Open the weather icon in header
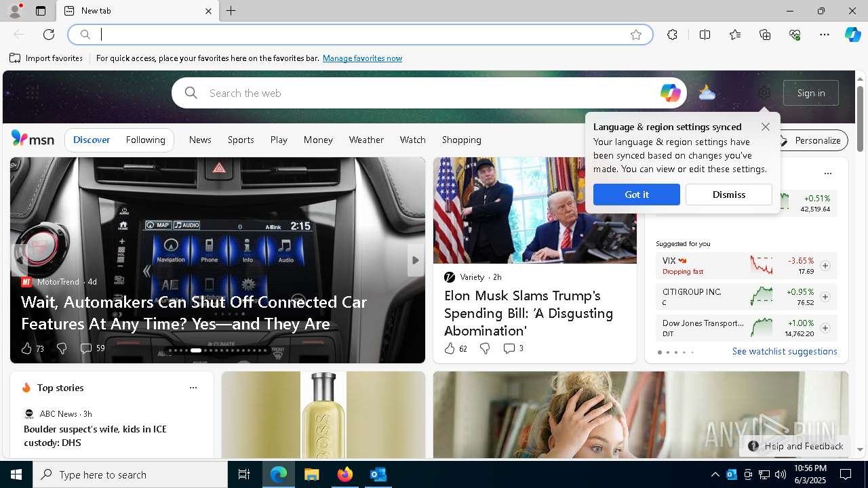This screenshot has height=488, width=868. tap(707, 93)
